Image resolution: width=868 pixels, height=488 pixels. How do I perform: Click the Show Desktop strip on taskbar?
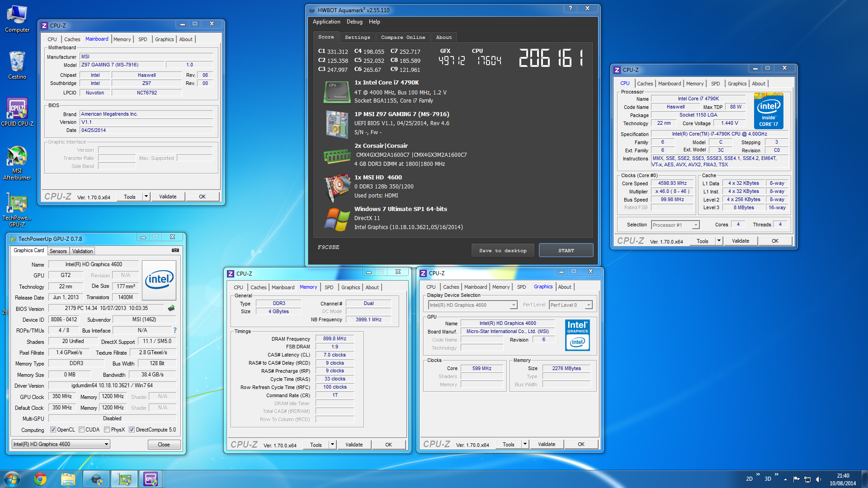point(864,479)
